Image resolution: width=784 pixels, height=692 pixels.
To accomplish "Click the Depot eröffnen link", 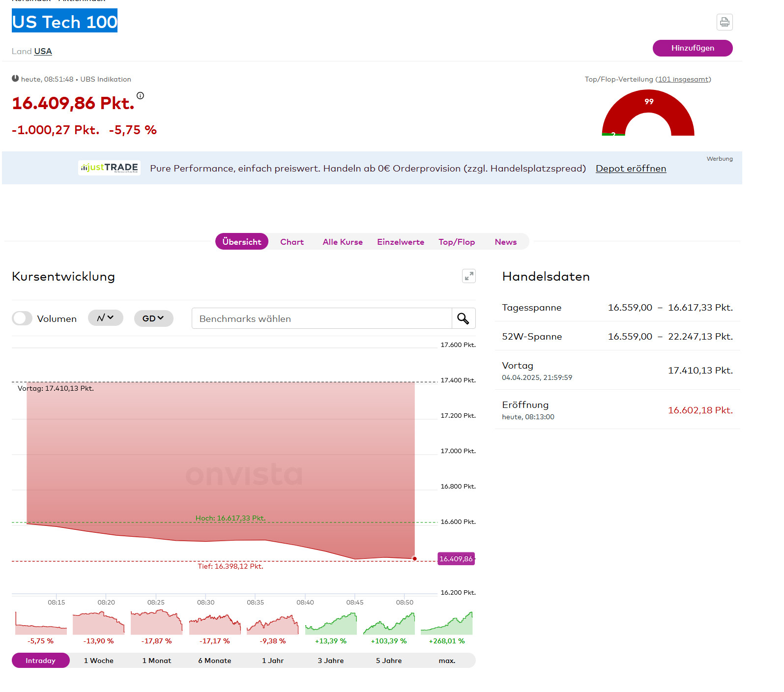I will 631,169.
